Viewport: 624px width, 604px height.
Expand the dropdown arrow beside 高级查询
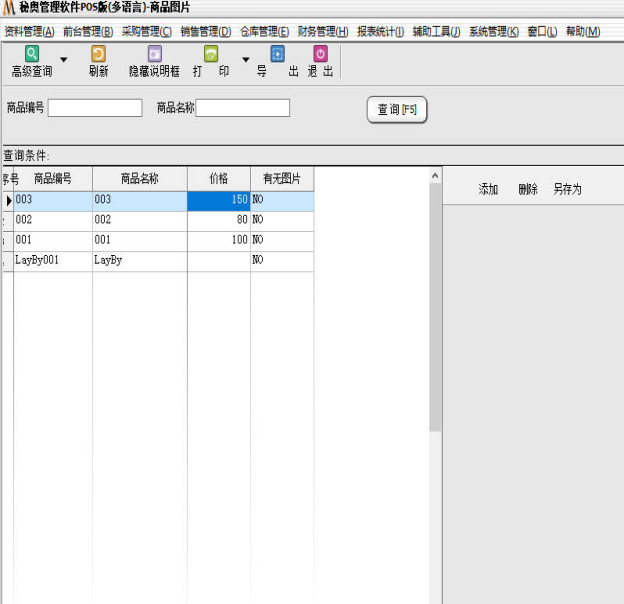pyautogui.click(x=64, y=60)
